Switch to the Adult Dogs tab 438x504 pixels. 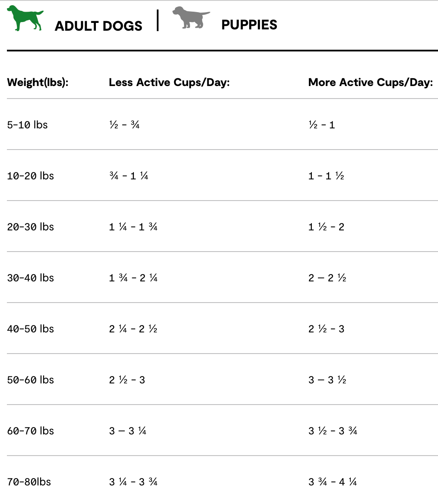(98, 26)
